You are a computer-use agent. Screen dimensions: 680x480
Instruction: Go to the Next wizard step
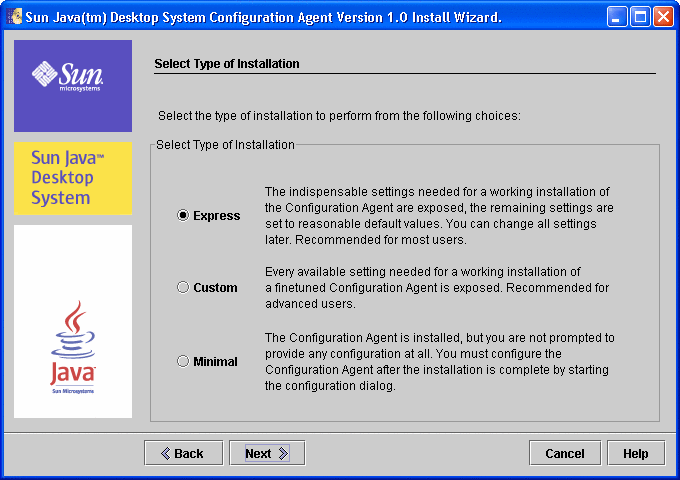pyautogui.click(x=267, y=453)
